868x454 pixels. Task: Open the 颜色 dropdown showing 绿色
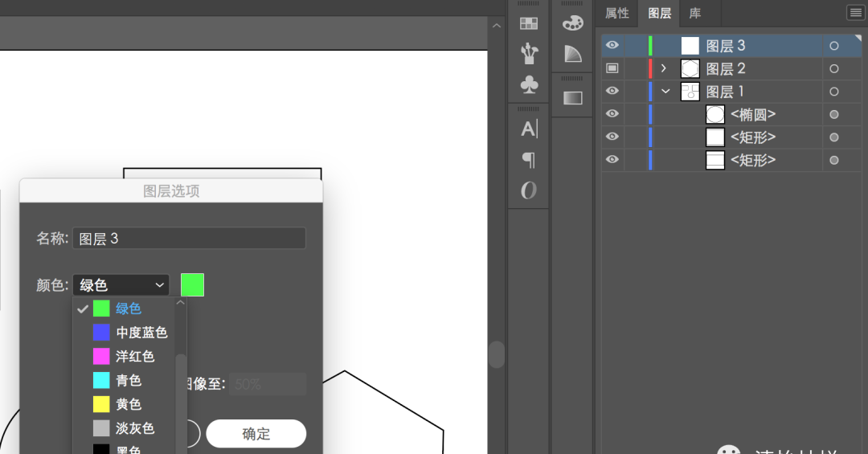point(121,284)
